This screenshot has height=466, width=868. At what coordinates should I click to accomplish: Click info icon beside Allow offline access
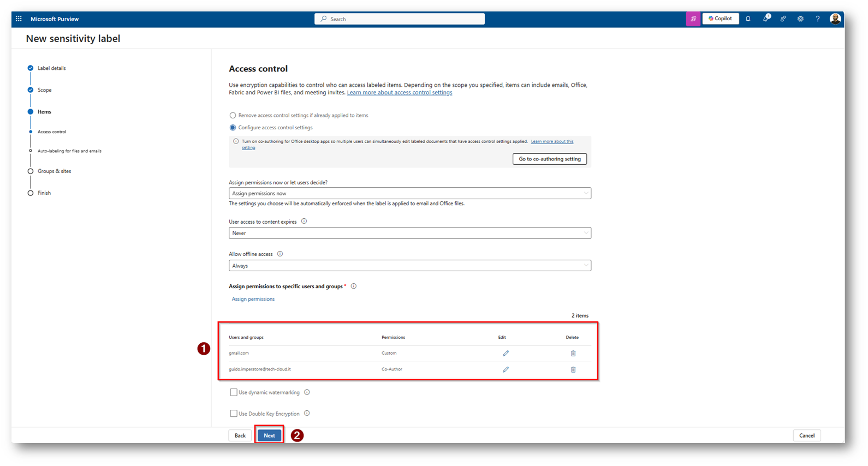[280, 254]
